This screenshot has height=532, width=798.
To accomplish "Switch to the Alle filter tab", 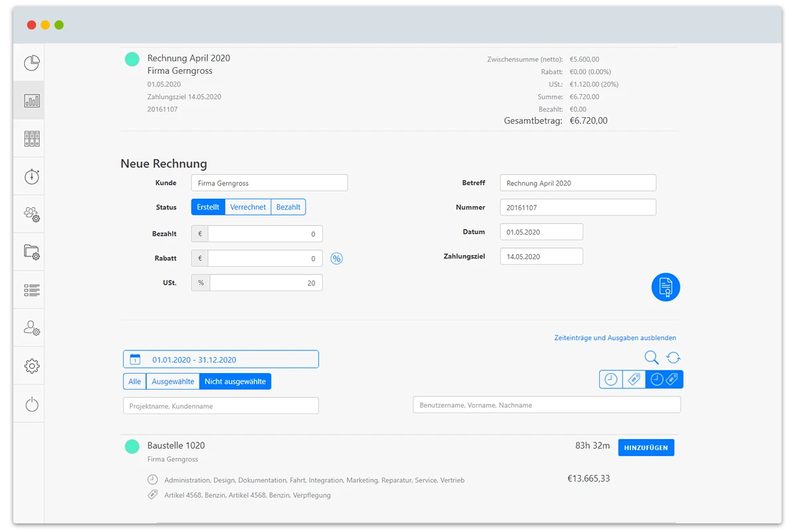I will 135,382.
